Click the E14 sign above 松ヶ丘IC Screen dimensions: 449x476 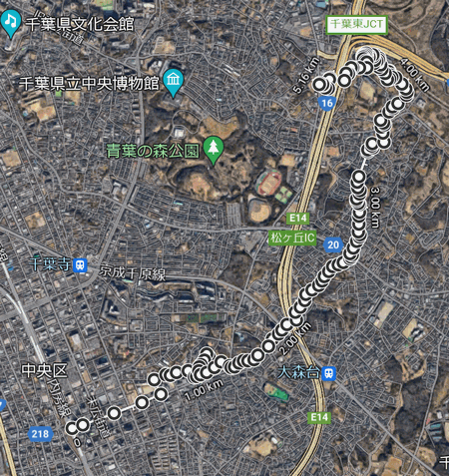coord(297,219)
